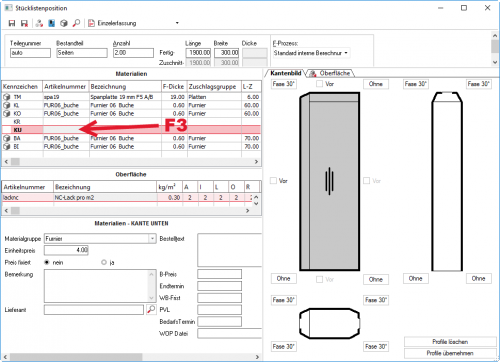
Task: Click the save disk icon in toolbar
Action: [12, 23]
